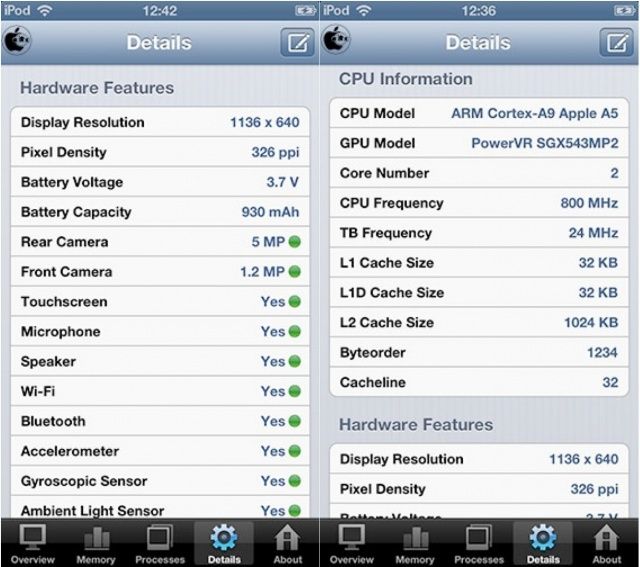Tap green status dot on Gyroscopic Sensor row

pyautogui.click(x=295, y=481)
